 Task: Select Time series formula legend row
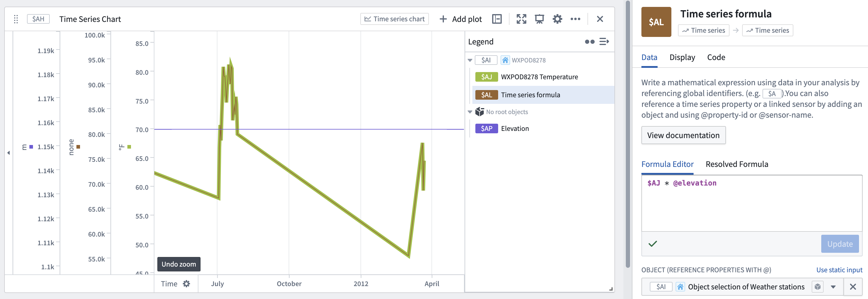(543, 95)
